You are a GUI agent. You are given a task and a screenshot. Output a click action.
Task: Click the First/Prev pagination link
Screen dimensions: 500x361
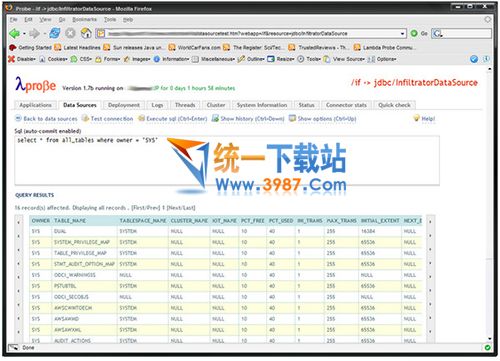tap(146, 208)
